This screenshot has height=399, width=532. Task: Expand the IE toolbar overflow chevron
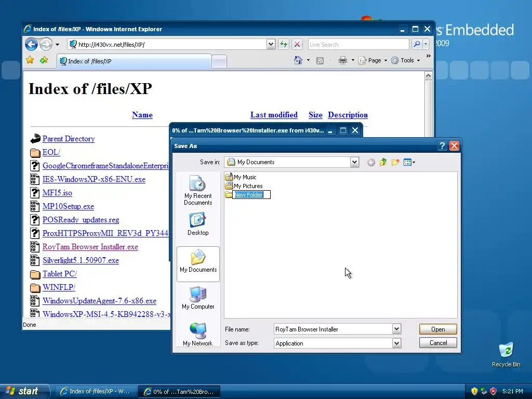click(x=428, y=56)
